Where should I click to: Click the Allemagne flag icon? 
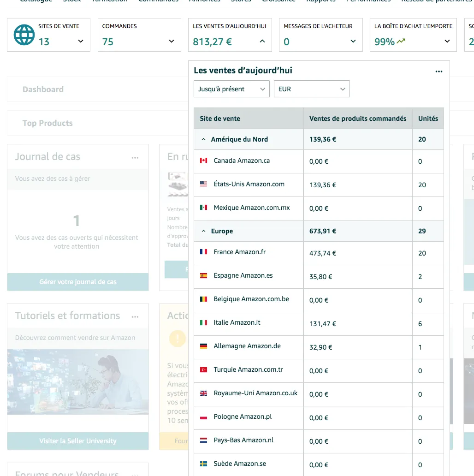pos(204,346)
